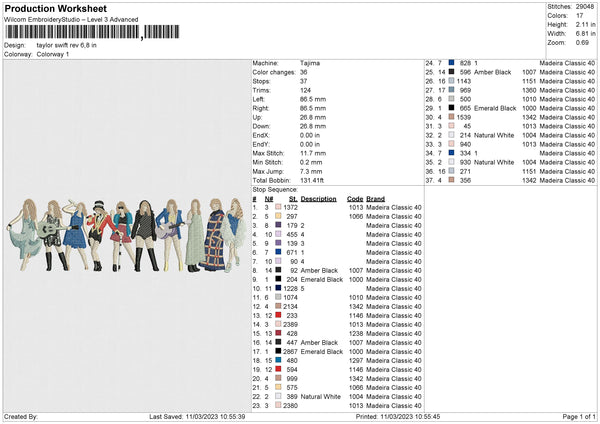Click the navy swatch in stop row 10
The height and width of the screenshot is (424, 600).
(278, 288)
